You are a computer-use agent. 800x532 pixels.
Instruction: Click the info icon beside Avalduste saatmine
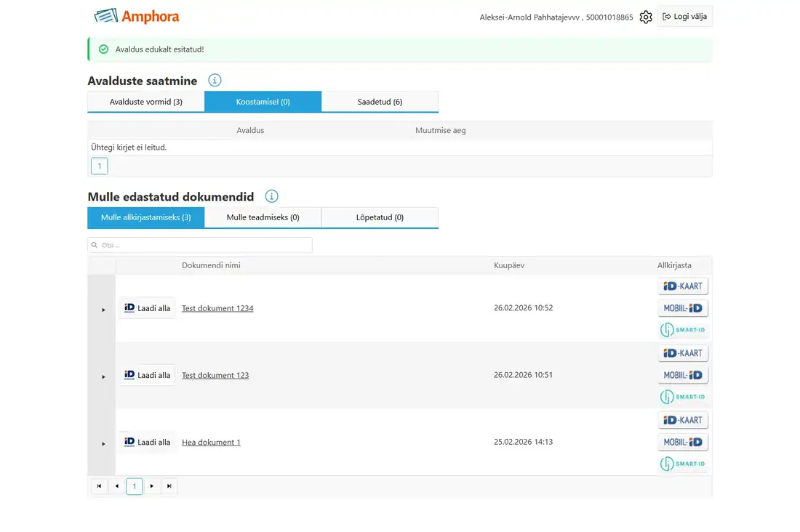215,81
